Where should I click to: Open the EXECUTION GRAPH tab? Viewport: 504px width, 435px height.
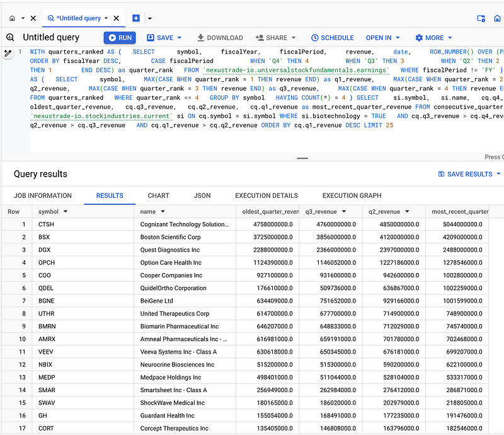(352, 195)
